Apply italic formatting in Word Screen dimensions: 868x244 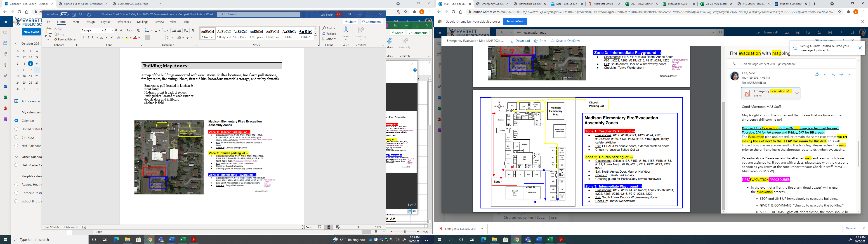tap(88, 38)
